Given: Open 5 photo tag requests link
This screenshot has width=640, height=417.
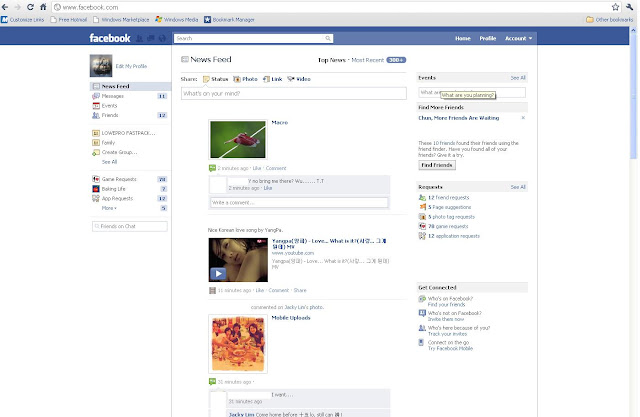Looking at the screenshot, I should pos(451,217).
